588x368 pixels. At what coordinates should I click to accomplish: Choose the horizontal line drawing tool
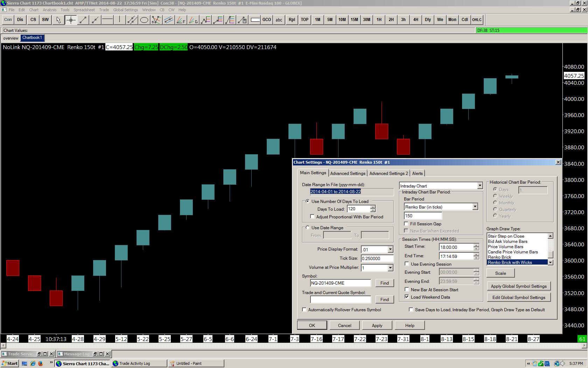click(107, 20)
